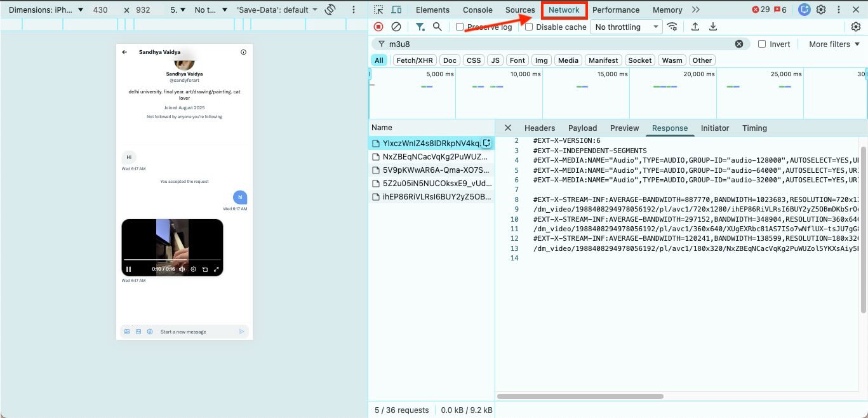Open the Payload tab for the request
This screenshot has width=868, height=418.
coord(582,128)
